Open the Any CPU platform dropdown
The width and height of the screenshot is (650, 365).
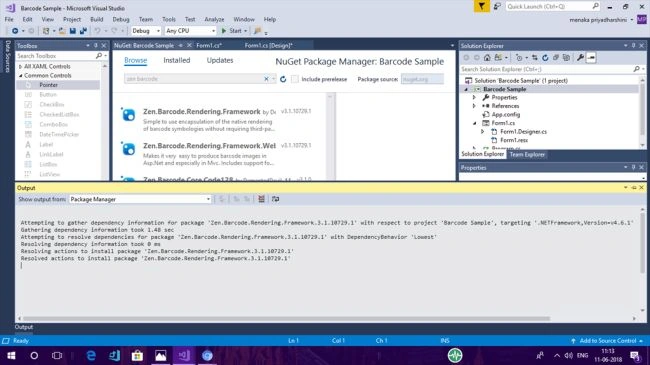point(191,31)
